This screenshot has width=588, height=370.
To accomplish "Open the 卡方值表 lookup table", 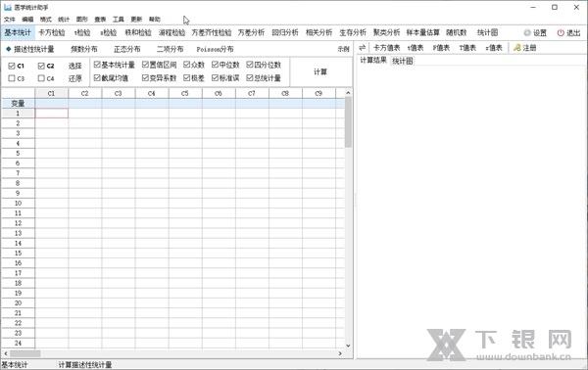I will pyautogui.click(x=387, y=48).
